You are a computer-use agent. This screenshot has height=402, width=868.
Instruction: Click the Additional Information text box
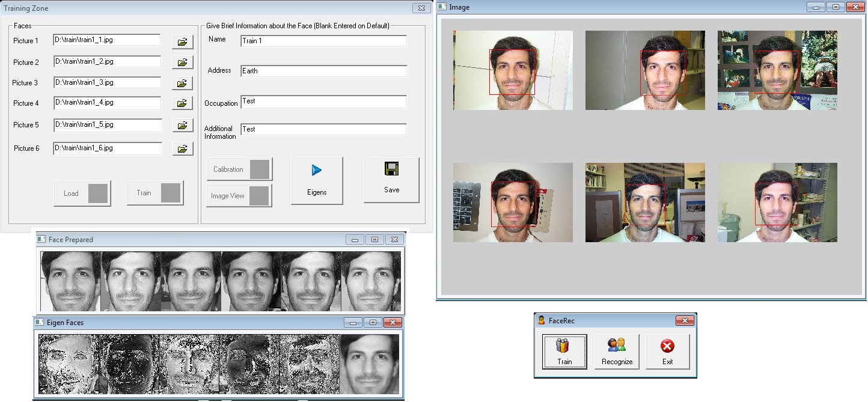tap(323, 129)
